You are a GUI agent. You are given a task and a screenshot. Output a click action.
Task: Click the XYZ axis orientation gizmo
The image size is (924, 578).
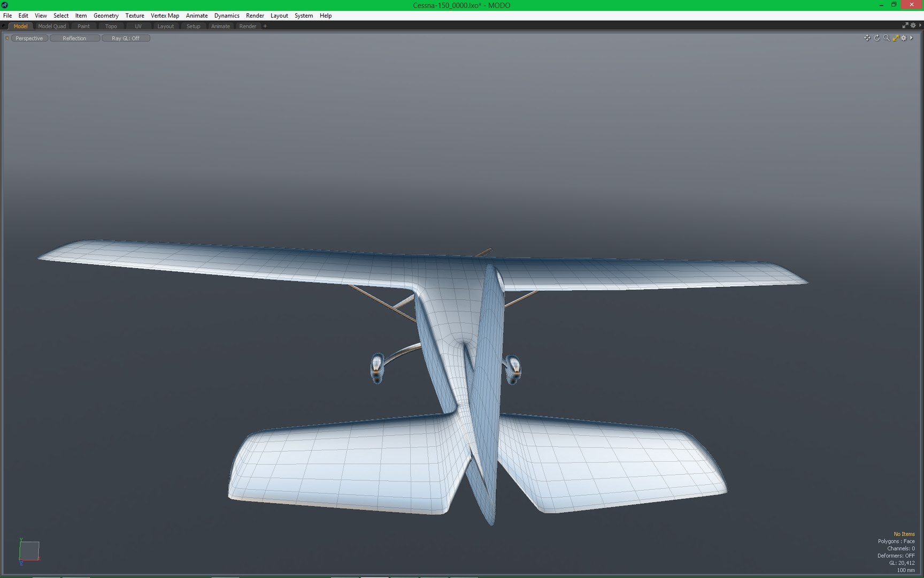pos(29,551)
